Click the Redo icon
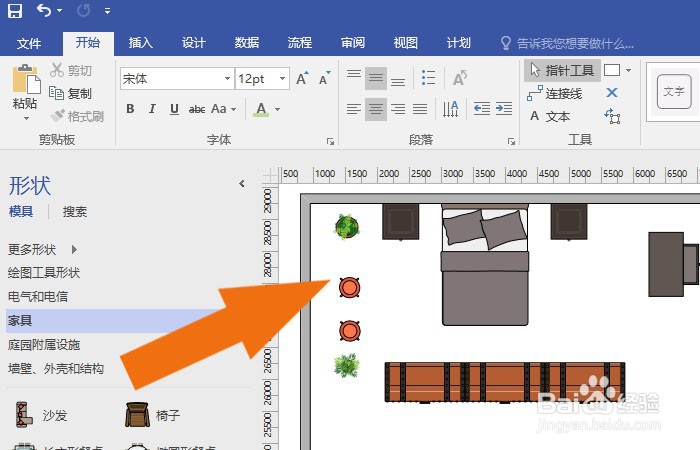This screenshot has height=450, width=700. pyautogui.click(x=83, y=10)
